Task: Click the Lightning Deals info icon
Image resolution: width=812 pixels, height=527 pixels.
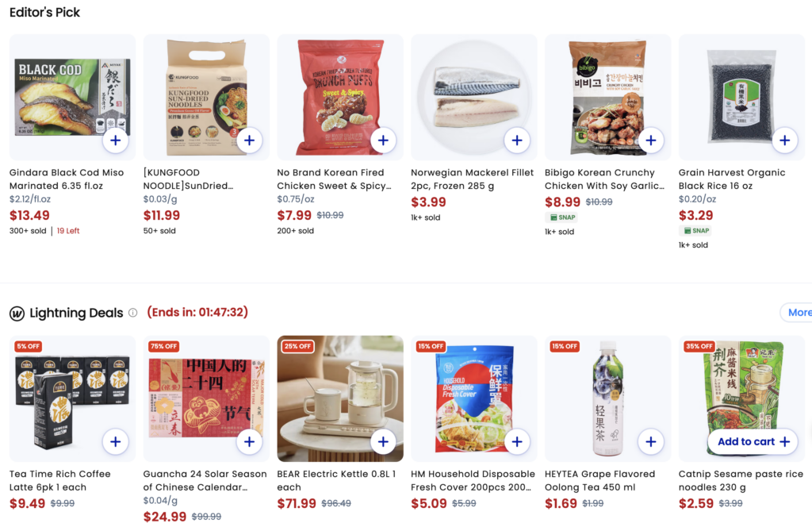Action: [x=133, y=313]
